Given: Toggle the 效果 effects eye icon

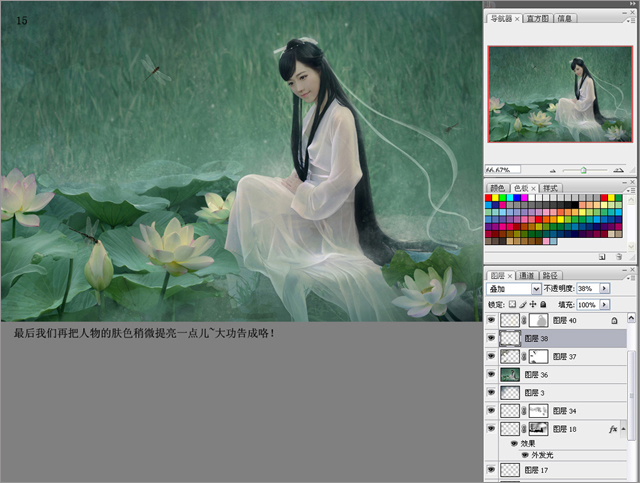Looking at the screenshot, I should tap(514, 443).
